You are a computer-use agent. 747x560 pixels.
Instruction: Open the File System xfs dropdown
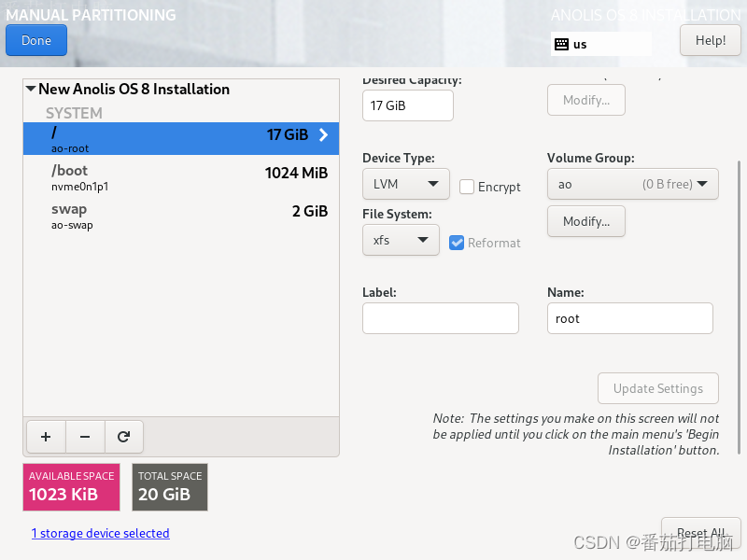point(401,240)
